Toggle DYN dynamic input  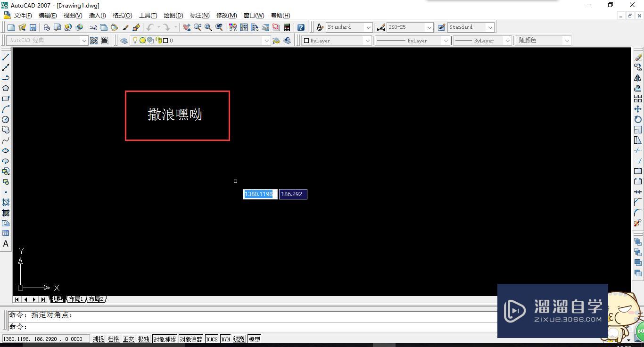225,339
